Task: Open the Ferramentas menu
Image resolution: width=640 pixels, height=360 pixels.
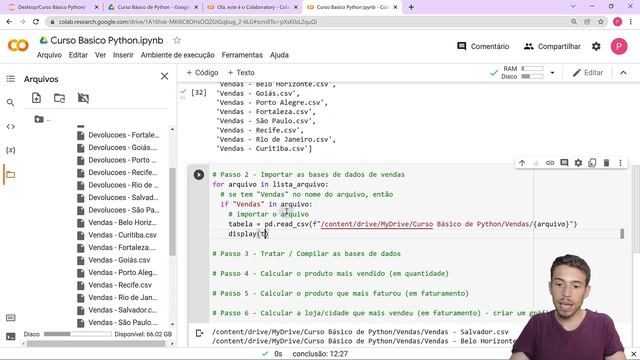Action: 242,55
